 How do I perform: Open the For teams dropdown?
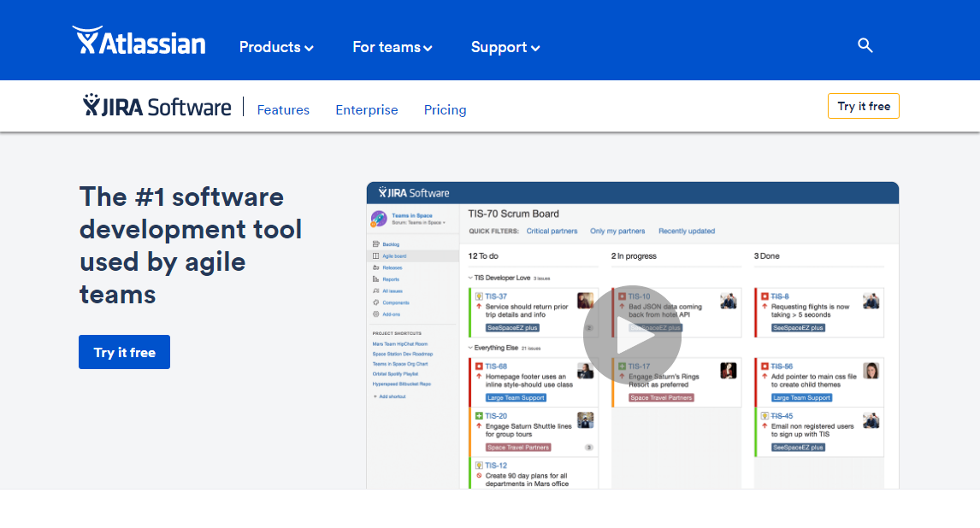[392, 47]
